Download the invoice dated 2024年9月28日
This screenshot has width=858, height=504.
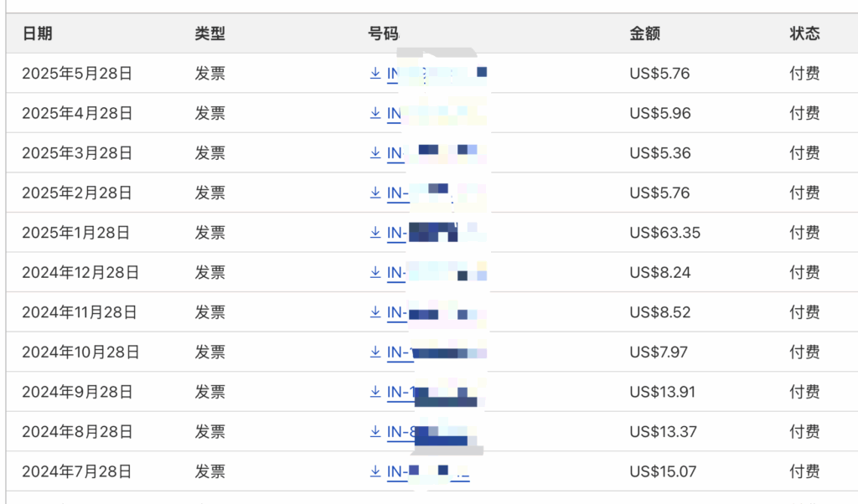point(375,392)
